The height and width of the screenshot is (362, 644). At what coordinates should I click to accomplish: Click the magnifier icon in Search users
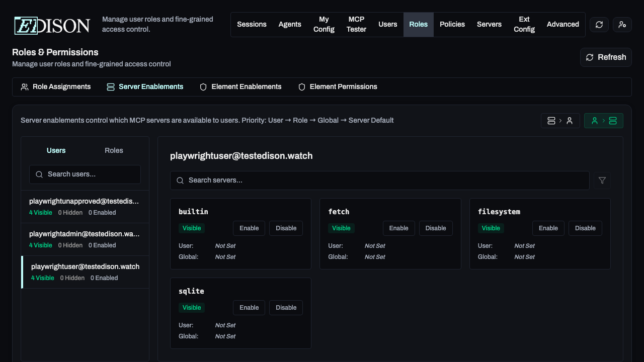pos(39,174)
